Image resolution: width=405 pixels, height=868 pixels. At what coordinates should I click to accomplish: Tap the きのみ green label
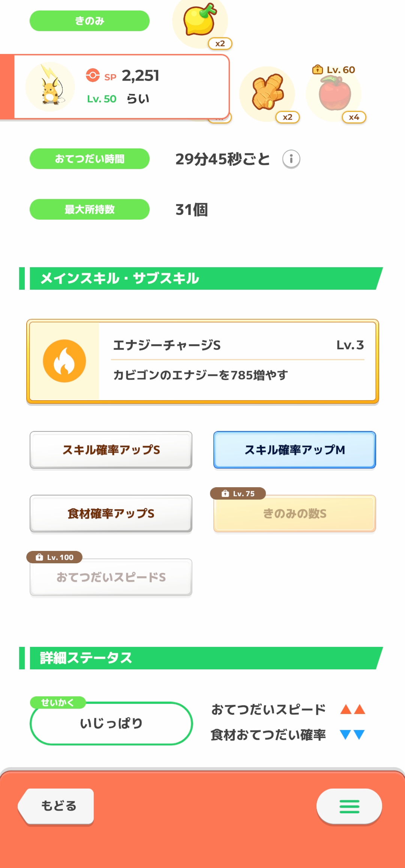pyautogui.click(x=90, y=21)
